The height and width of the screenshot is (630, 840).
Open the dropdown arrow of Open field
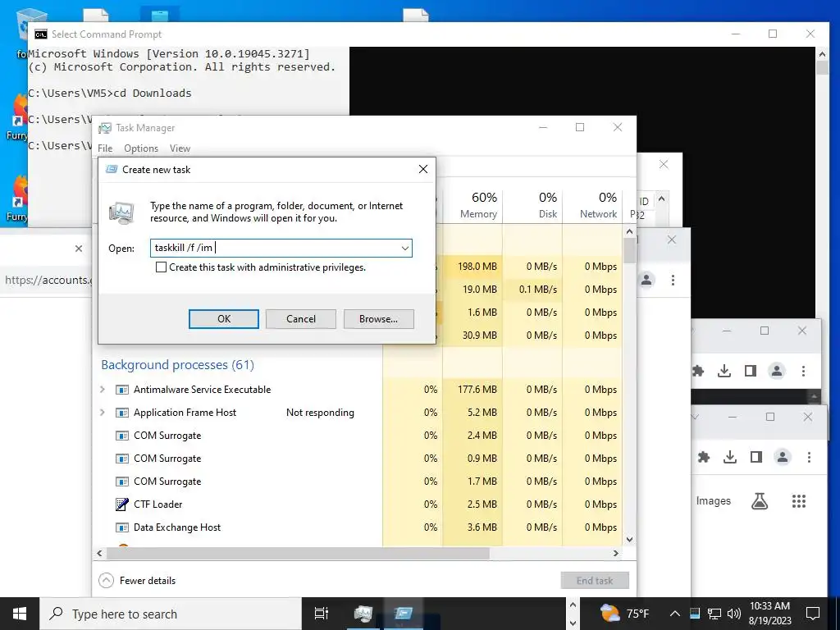point(405,248)
